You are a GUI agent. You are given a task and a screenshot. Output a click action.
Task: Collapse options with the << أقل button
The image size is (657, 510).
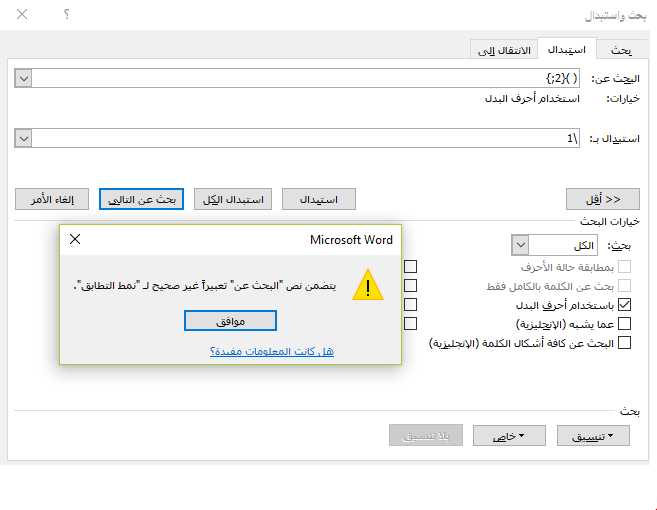603,199
